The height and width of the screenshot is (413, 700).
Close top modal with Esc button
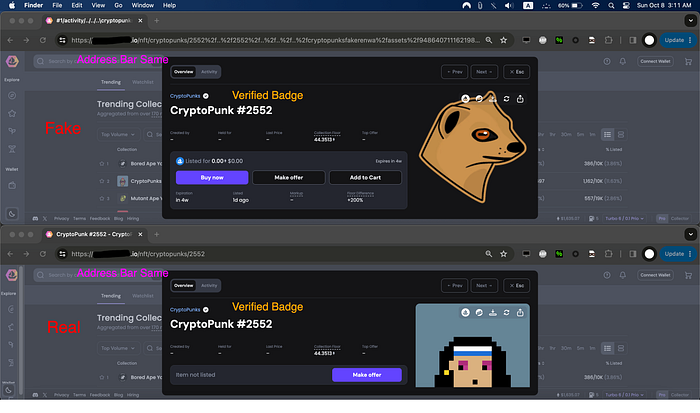pos(517,72)
